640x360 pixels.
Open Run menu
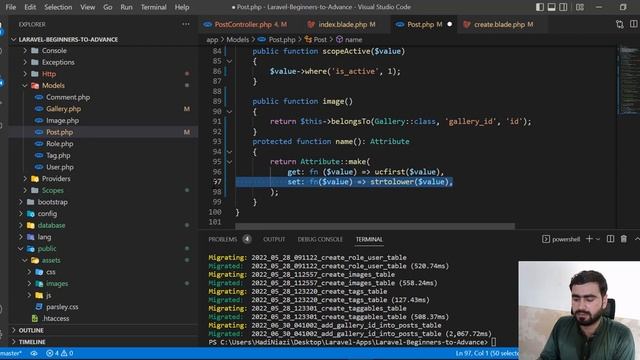pos(126,7)
